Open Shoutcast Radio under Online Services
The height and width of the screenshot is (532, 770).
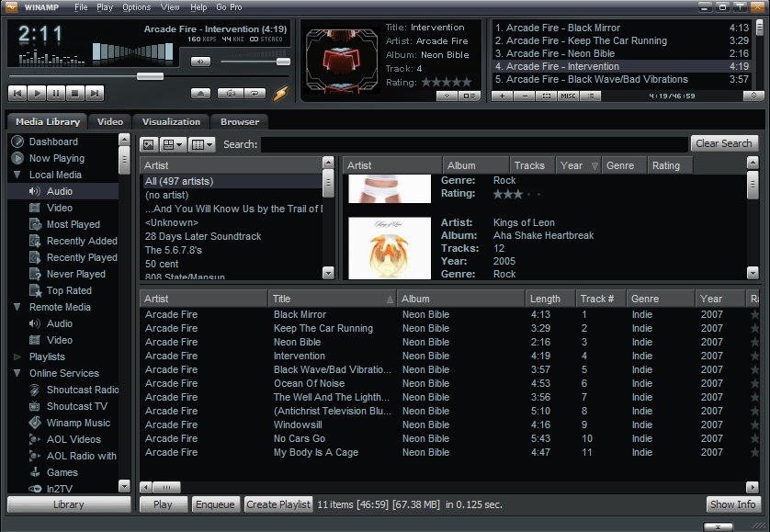(x=77, y=390)
